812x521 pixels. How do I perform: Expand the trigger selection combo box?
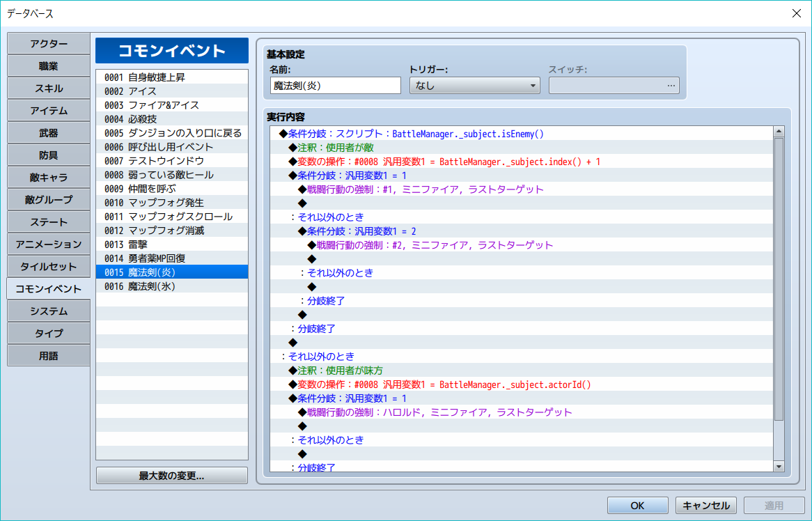click(x=474, y=85)
